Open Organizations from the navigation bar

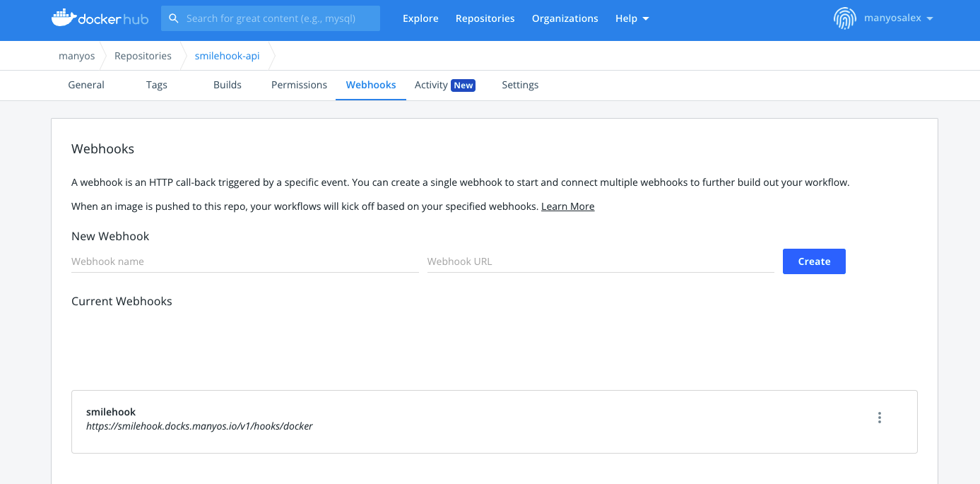(565, 18)
